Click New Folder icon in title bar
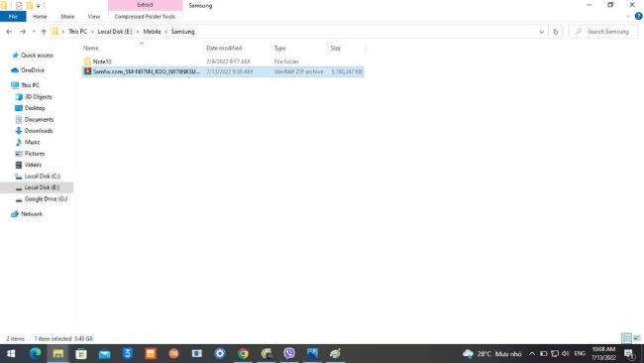Viewport: 644px width, 363px height. tap(30, 5)
